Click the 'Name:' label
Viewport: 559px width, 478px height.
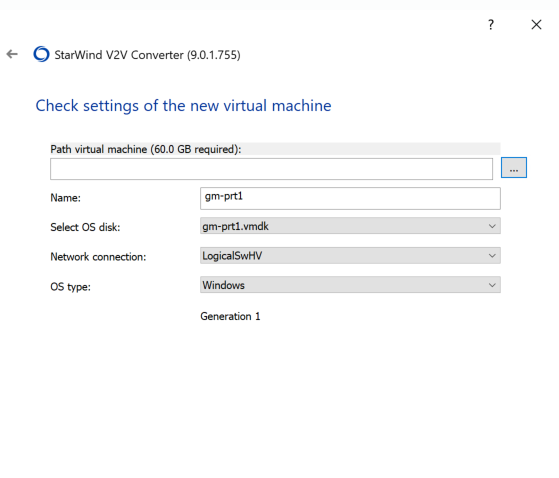pos(66,198)
